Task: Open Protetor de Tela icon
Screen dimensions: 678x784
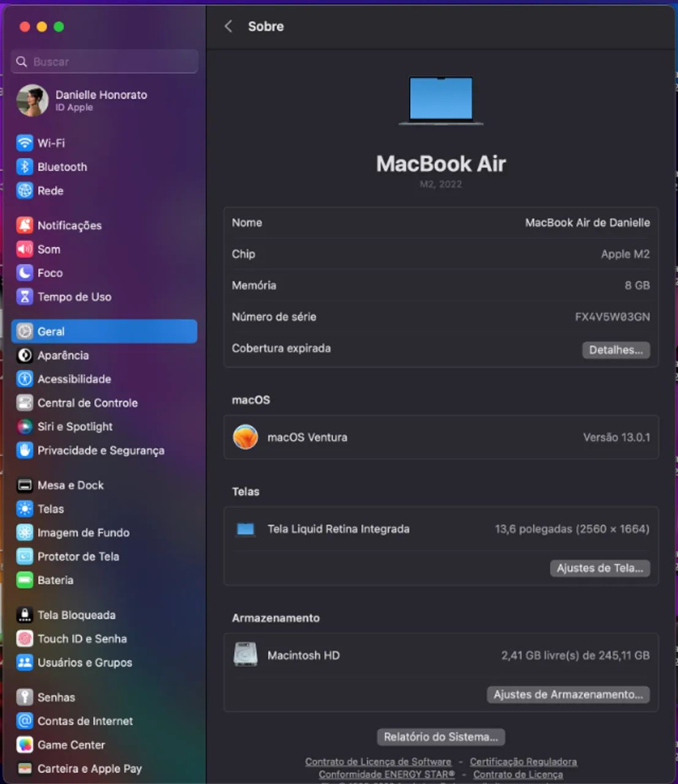Action: [x=24, y=556]
